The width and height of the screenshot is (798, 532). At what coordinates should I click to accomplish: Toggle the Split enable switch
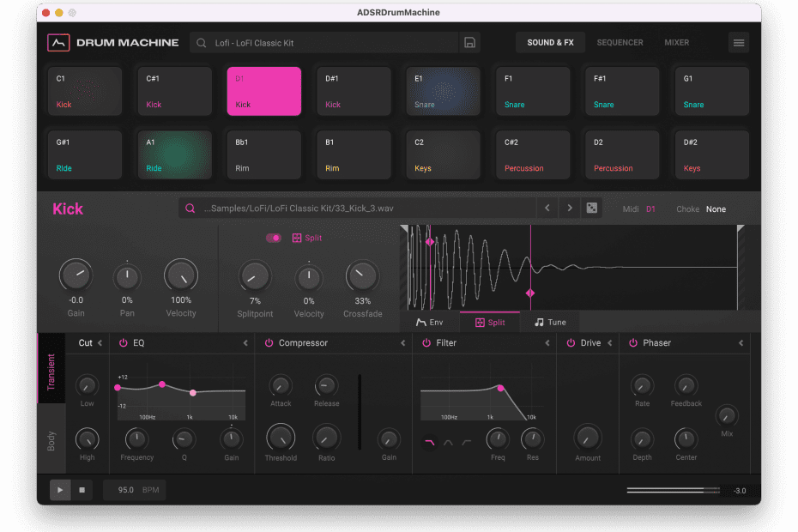274,238
